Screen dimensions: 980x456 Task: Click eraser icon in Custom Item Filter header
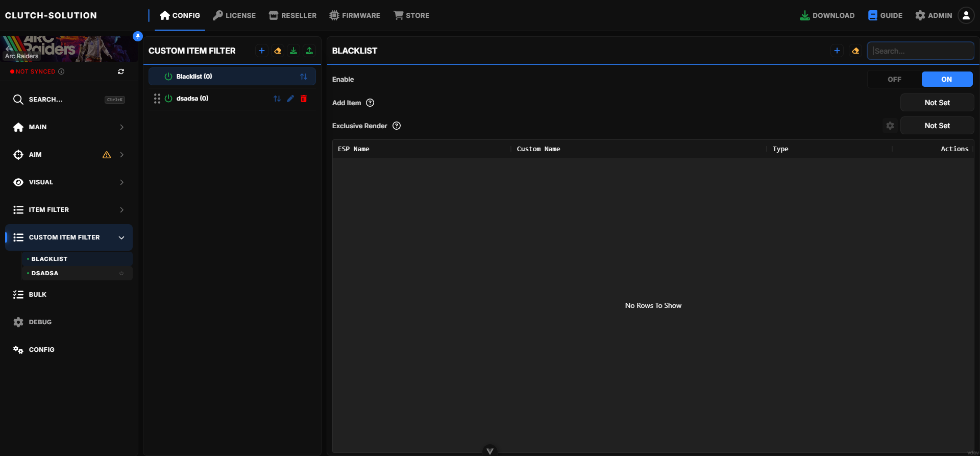[278, 51]
